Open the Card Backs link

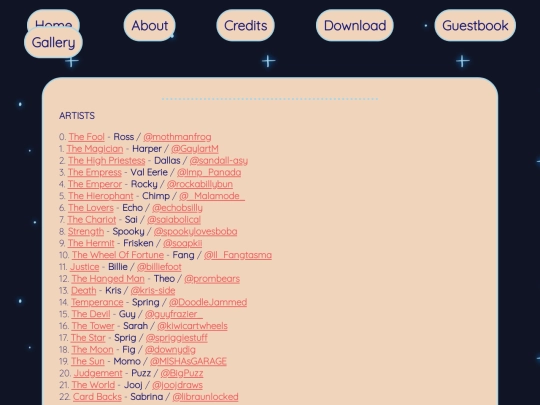click(x=97, y=397)
